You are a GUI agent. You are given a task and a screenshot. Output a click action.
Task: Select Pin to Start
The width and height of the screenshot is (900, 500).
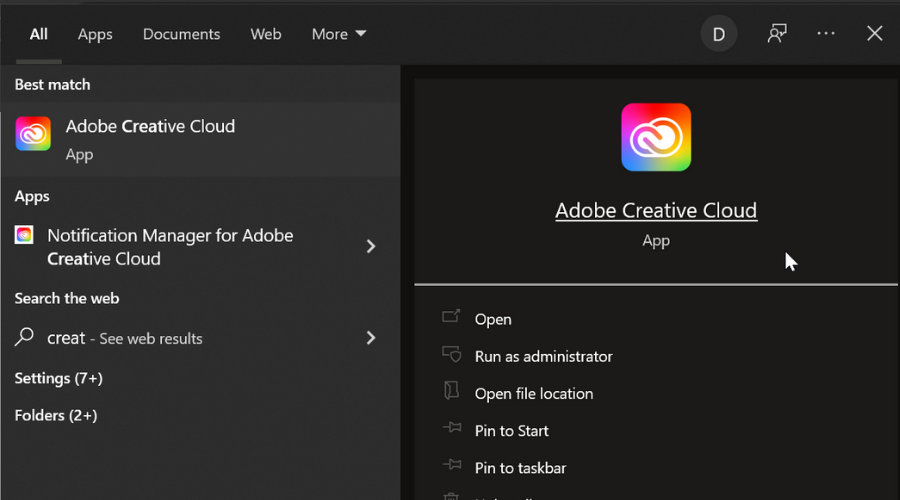511,431
